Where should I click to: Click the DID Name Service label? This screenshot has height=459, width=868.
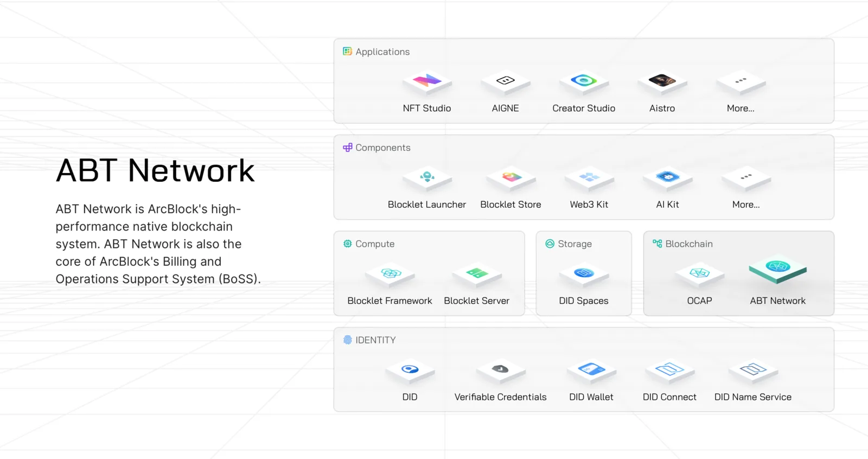[753, 397]
